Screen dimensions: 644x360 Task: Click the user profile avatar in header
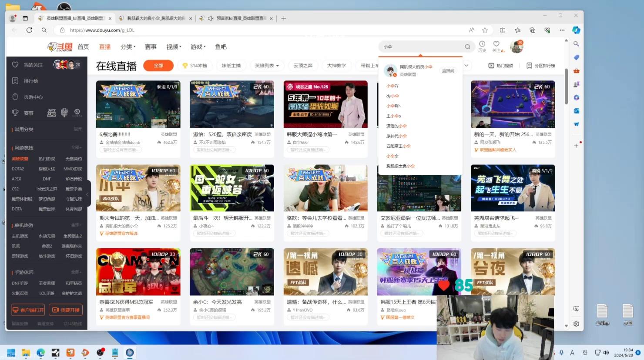pos(517,47)
